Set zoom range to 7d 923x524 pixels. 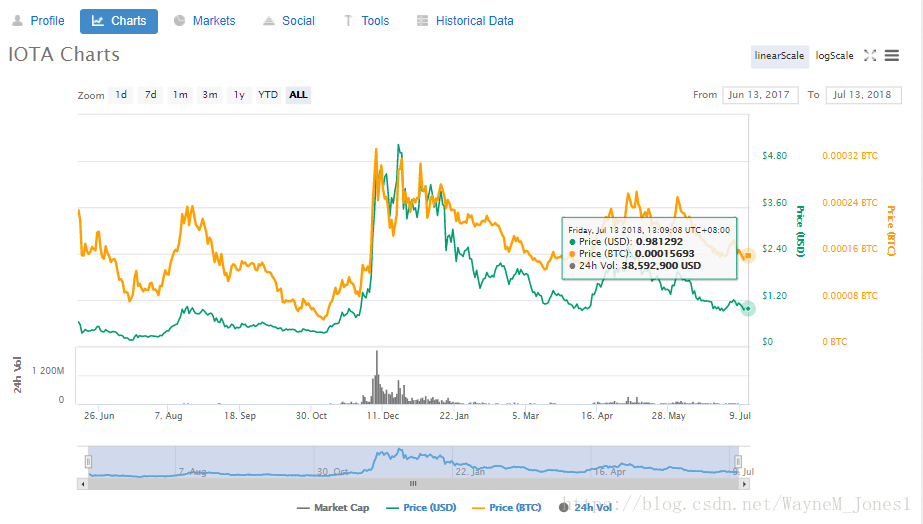coord(151,95)
